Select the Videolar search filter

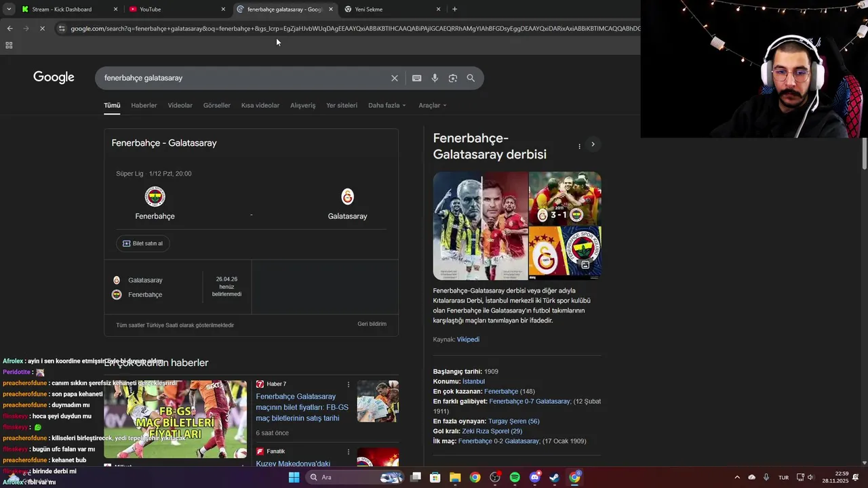pos(180,105)
